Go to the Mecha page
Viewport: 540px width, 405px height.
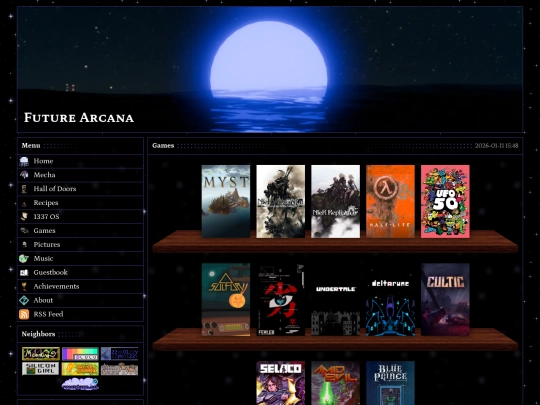point(44,175)
